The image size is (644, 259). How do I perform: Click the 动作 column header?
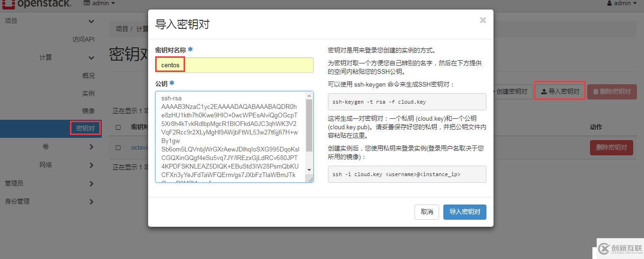coord(596,127)
